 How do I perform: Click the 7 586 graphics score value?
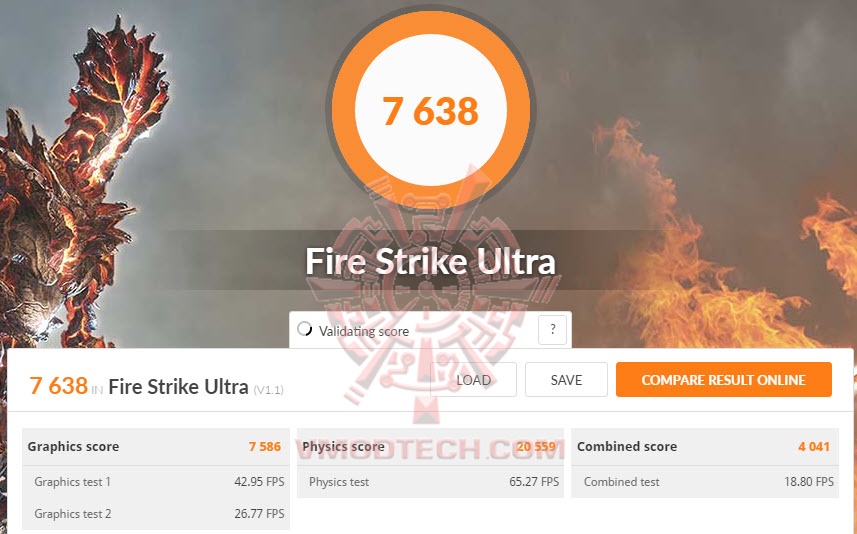pos(265,447)
